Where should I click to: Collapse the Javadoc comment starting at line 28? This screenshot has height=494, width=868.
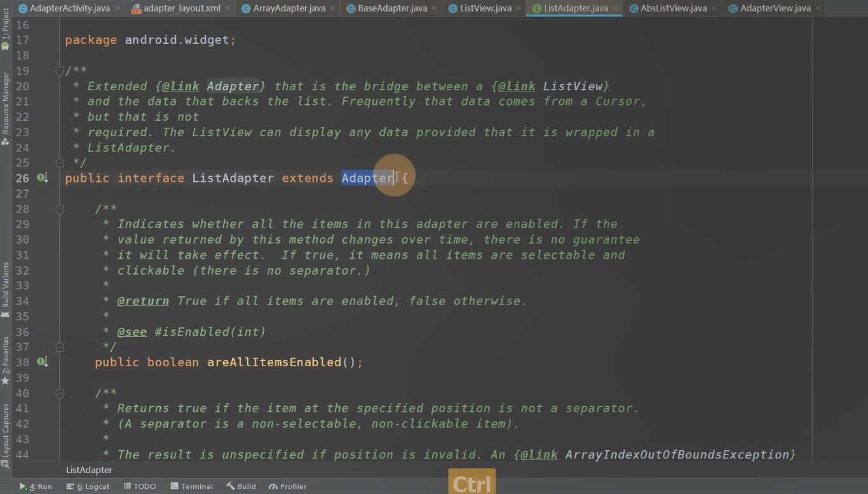60,209
